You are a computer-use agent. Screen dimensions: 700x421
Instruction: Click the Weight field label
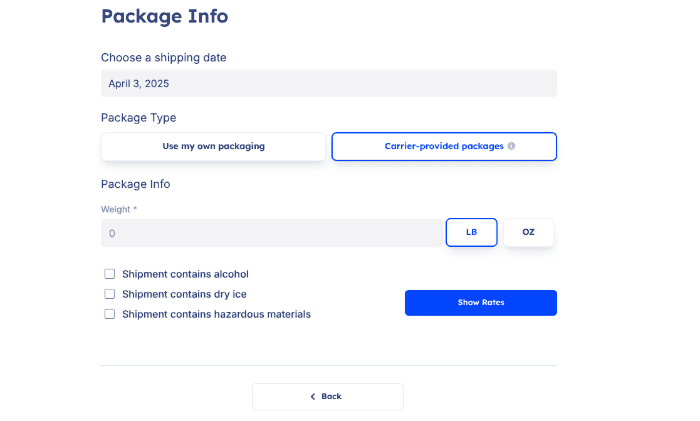click(x=118, y=209)
